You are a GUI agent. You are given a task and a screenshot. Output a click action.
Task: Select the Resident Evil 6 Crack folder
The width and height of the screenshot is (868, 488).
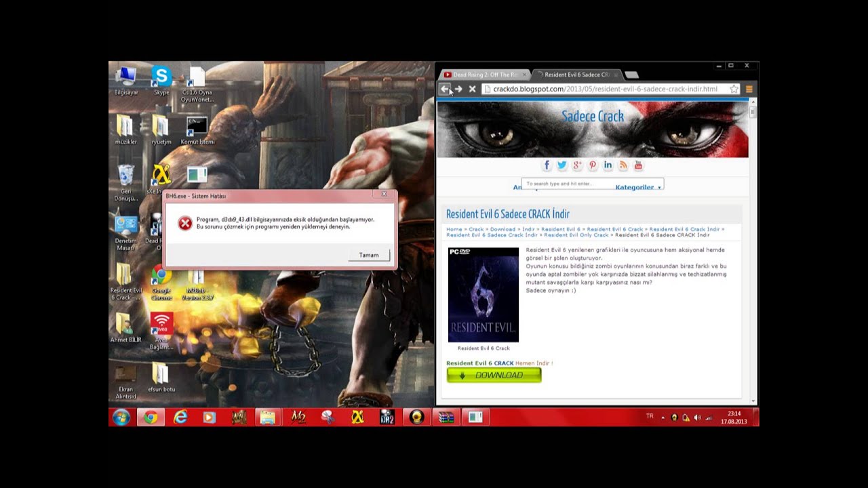(x=125, y=282)
